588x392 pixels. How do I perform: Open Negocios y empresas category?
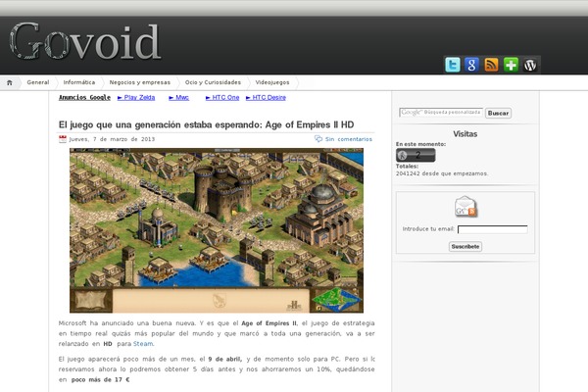tap(140, 82)
